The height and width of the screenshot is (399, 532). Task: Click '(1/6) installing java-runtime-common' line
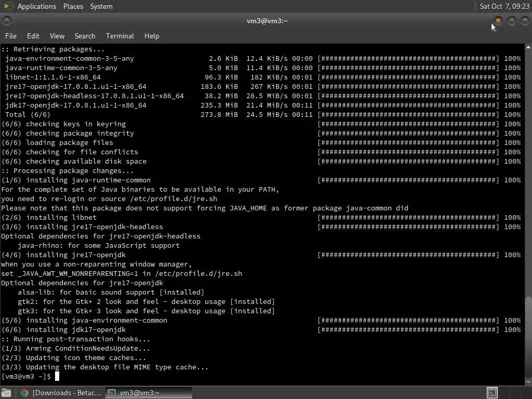76,180
